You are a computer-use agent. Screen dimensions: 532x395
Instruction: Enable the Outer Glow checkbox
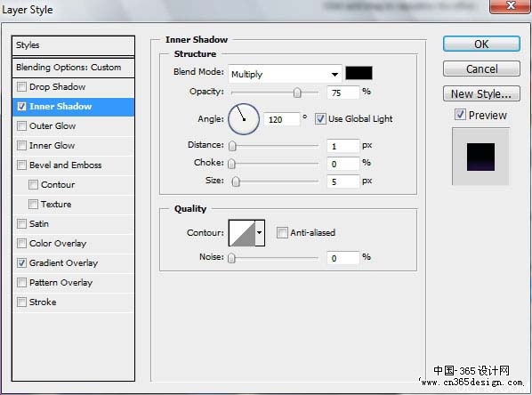(21, 126)
